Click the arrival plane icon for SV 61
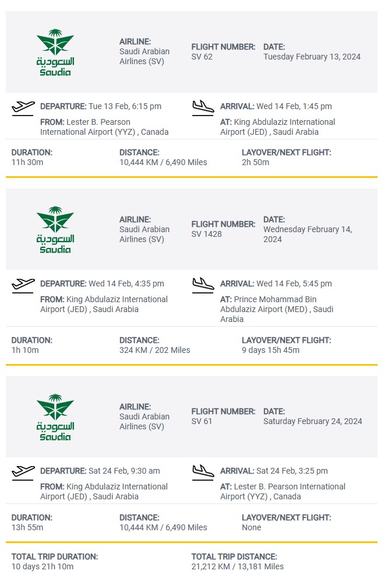The height and width of the screenshot is (588, 384). (203, 472)
